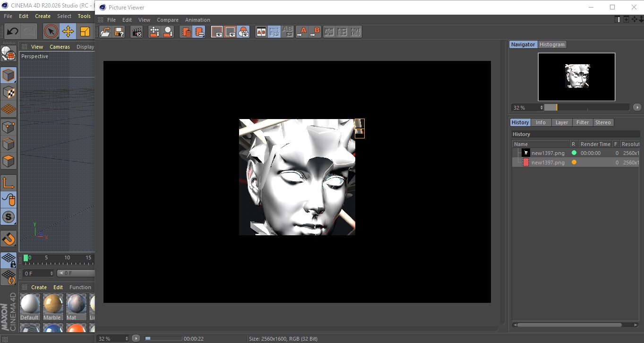Switch to Points mode

tap(9, 127)
